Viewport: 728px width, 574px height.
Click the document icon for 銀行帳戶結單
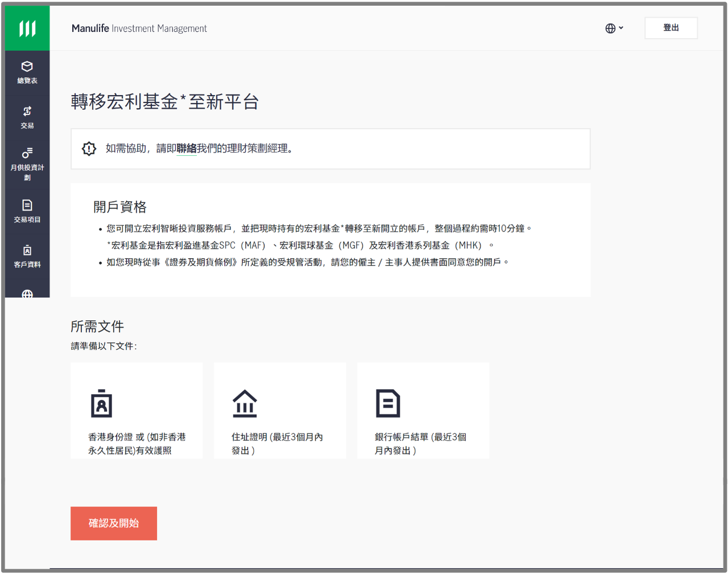[x=388, y=403]
